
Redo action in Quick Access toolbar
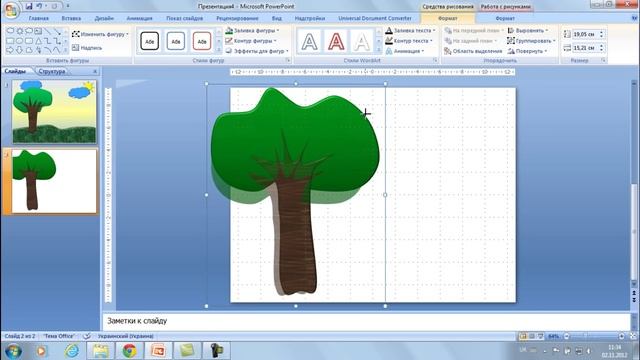(54, 6)
